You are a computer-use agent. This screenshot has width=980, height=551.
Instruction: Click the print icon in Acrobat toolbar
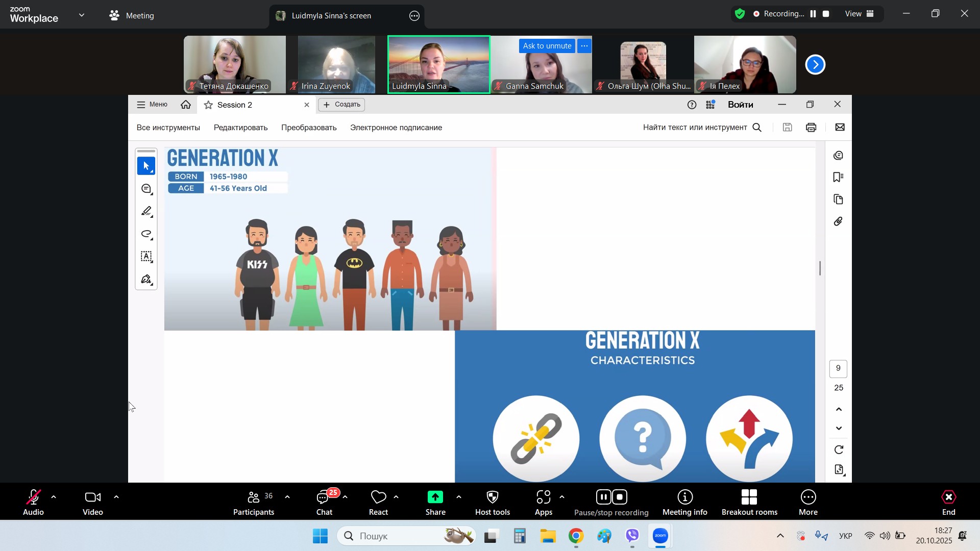point(811,128)
